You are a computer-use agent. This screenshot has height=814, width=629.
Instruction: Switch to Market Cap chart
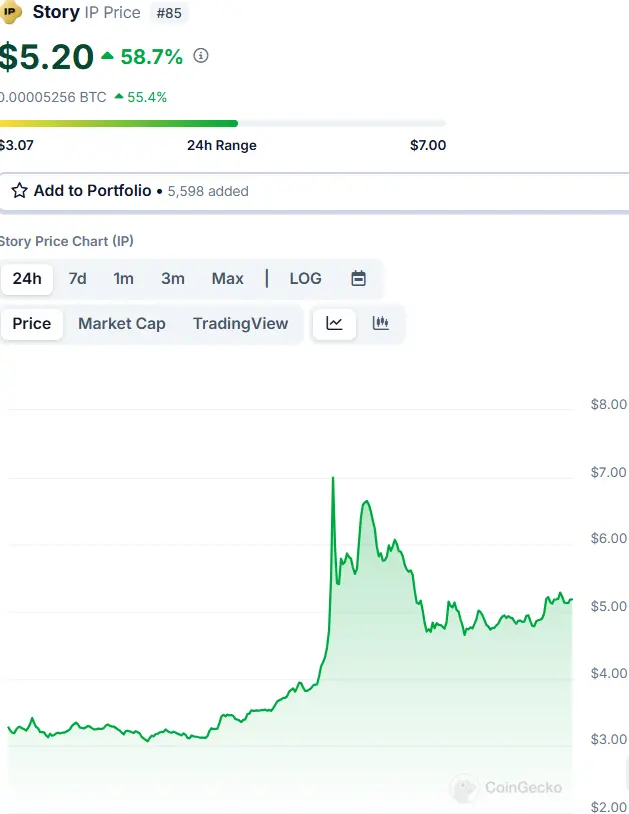click(x=122, y=323)
